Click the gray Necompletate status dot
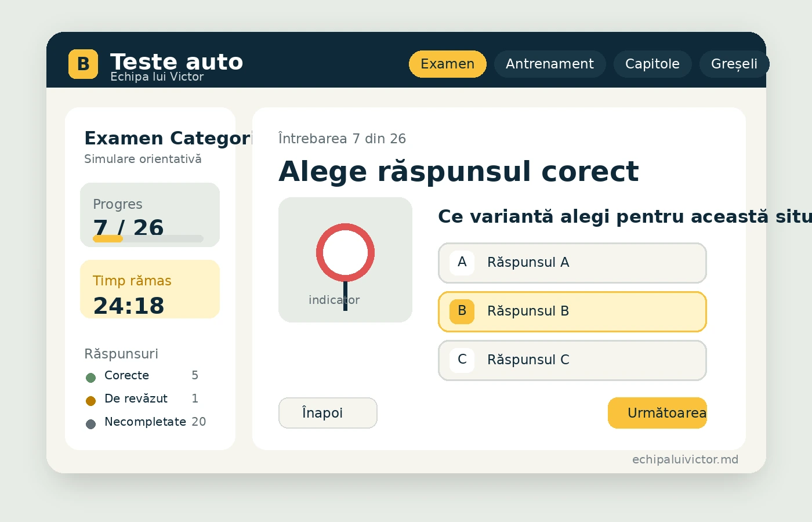Screen dimensions: 812x522 pos(90,424)
